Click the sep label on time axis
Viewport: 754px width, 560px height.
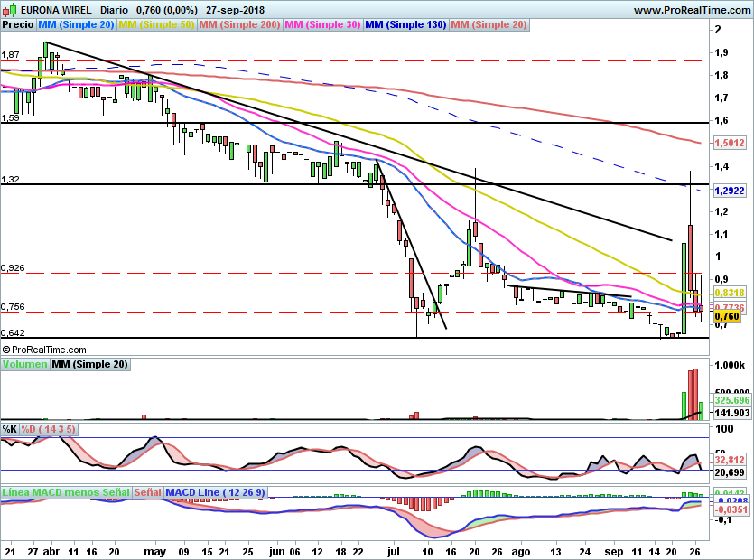pyautogui.click(x=614, y=551)
